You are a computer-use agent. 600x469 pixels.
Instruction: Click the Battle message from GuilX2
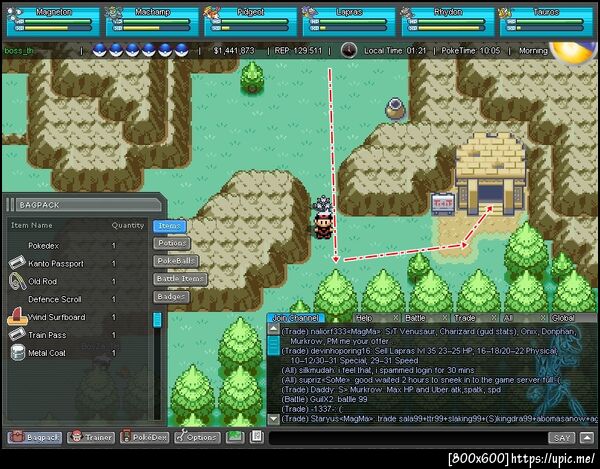324,399
